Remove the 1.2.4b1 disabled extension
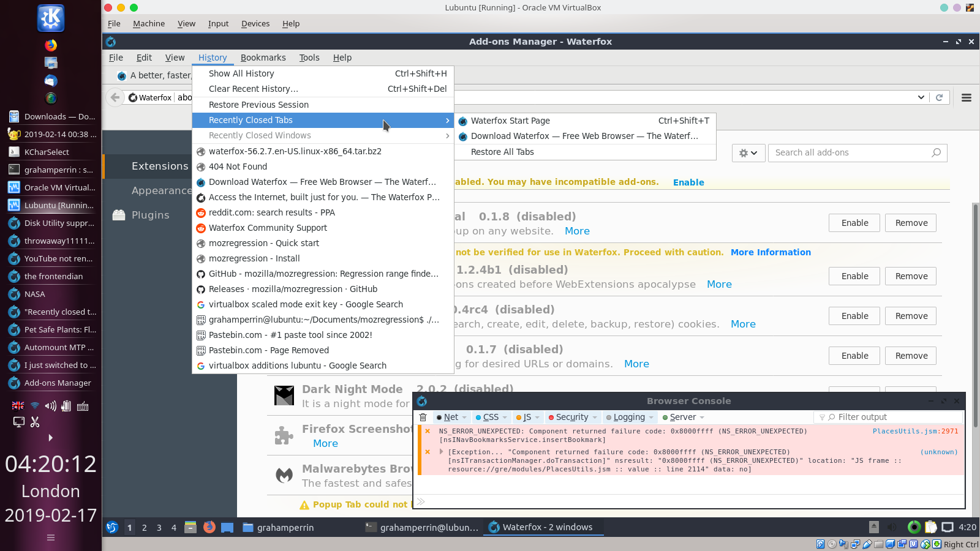 pos(911,276)
